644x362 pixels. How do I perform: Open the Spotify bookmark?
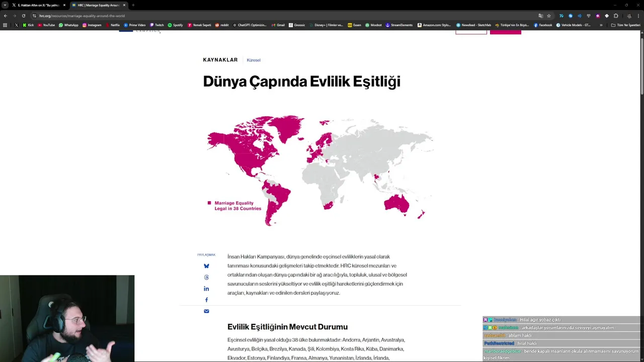[x=175, y=25]
